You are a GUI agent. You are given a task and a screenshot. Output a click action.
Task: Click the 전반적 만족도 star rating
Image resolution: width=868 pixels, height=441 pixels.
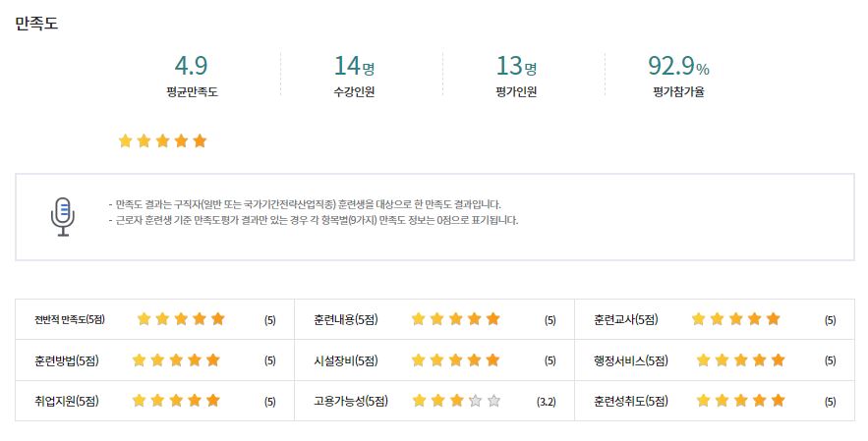click(x=181, y=319)
